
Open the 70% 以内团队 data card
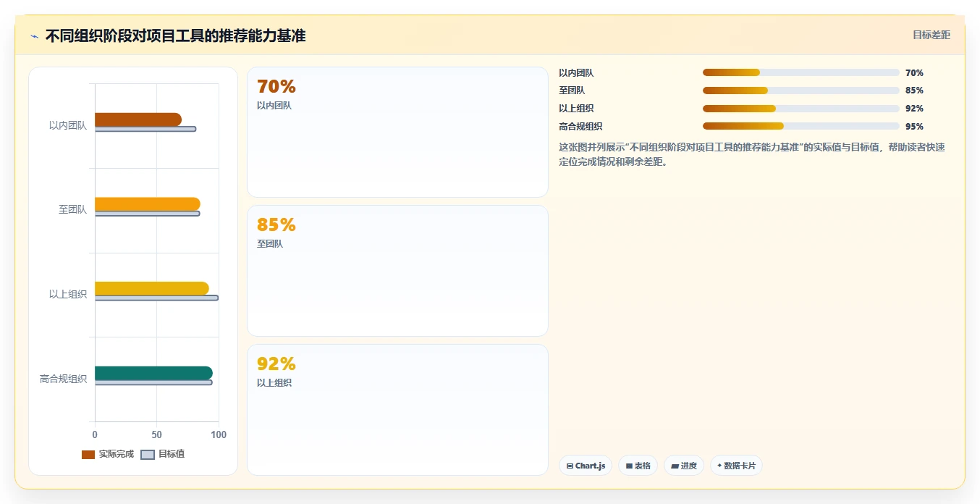397,132
